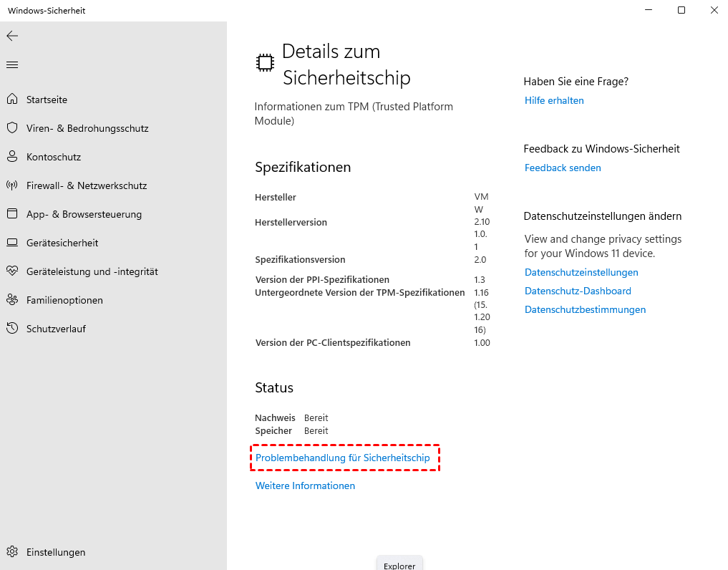The height and width of the screenshot is (570, 728).
Task: Select Kontoschutz in the sidebar
Action: (54, 157)
